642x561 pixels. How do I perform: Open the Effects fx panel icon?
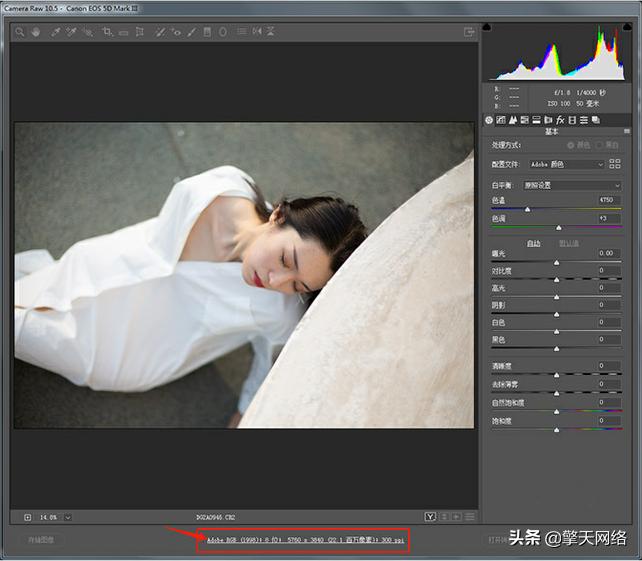(x=559, y=120)
